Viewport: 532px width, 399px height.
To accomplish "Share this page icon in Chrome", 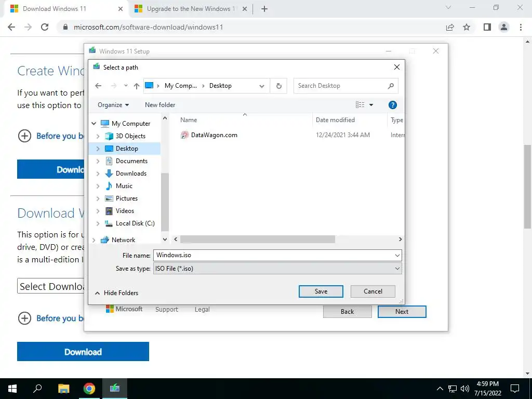I will tap(449, 27).
